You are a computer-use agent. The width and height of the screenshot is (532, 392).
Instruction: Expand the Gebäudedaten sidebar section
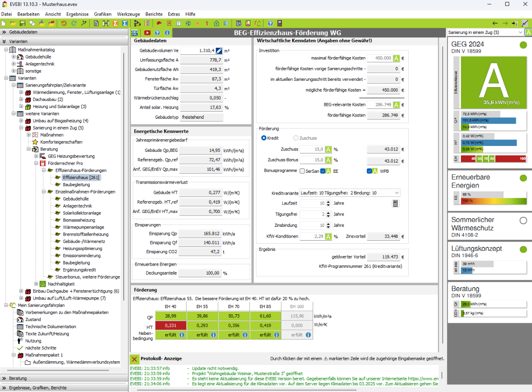click(4, 32)
